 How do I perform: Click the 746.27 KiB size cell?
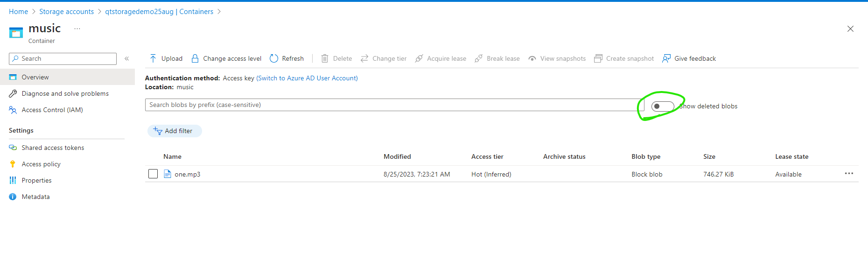click(x=719, y=174)
